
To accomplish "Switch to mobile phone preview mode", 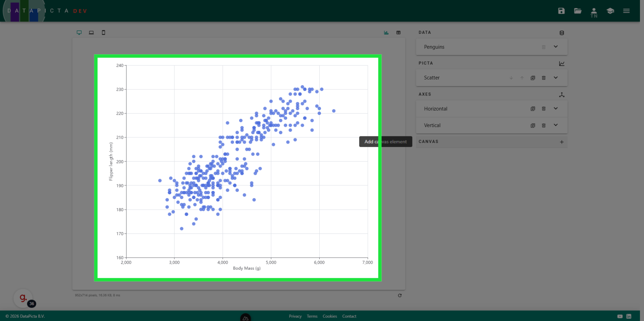I will click(103, 33).
